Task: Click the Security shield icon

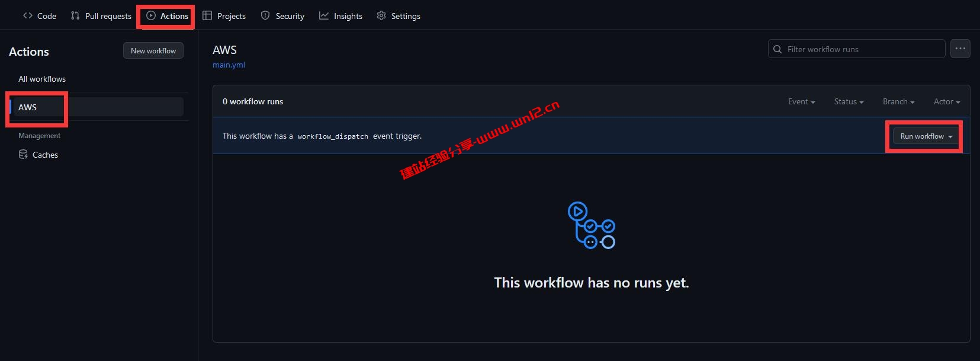Action: (265, 16)
